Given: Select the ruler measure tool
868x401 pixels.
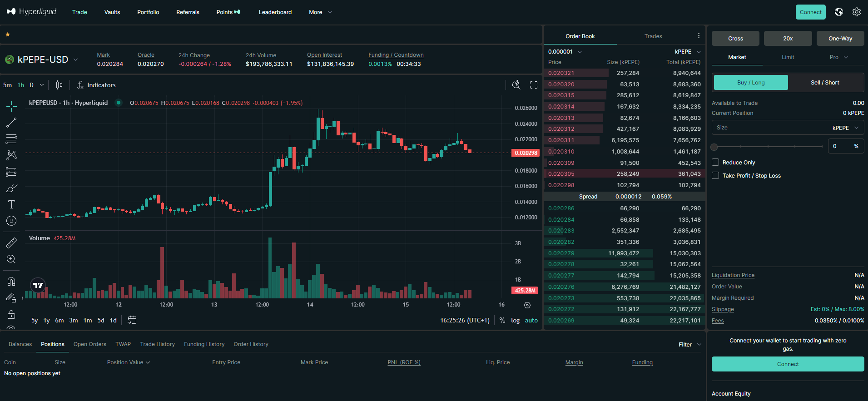Looking at the screenshot, I should tap(11, 243).
